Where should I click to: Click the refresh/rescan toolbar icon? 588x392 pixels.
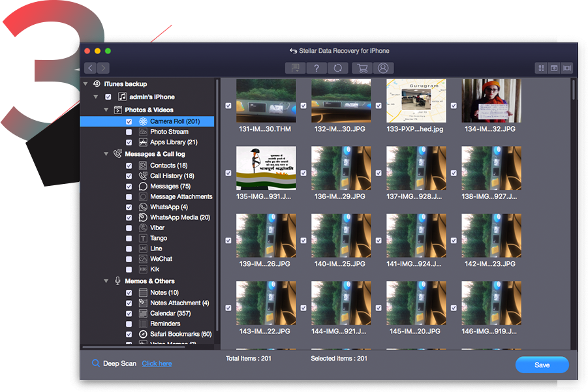click(x=337, y=68)
